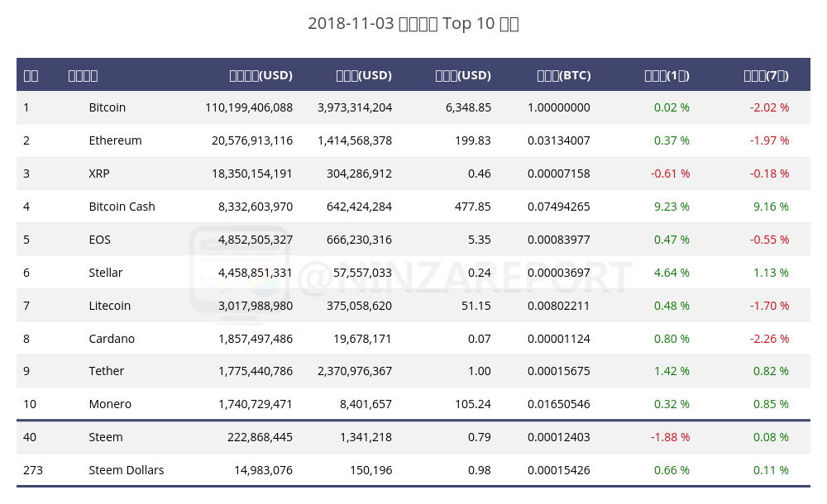Click the rank number "273" cell
The height and width of the screenshot is (504, 827).
(x=33, y=470)
